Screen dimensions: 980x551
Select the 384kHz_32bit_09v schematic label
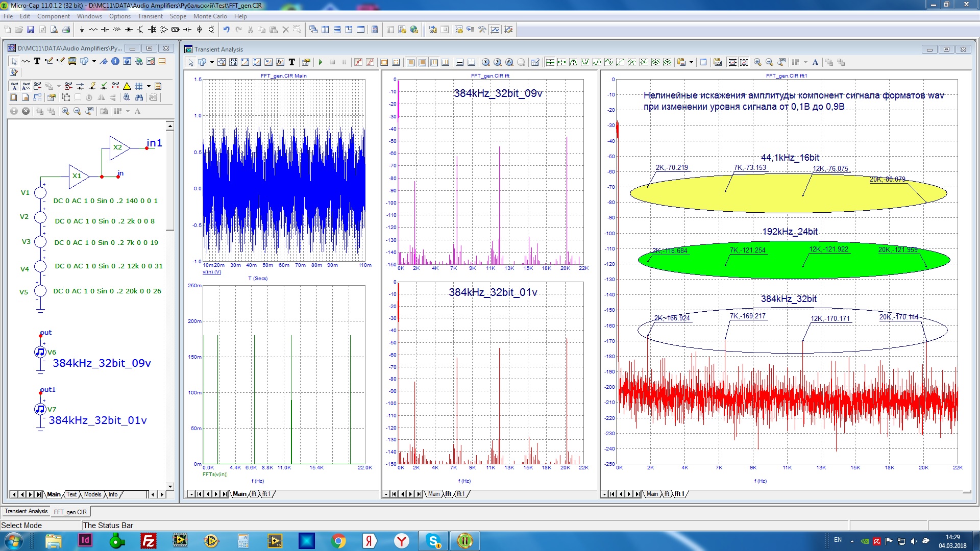102,363
